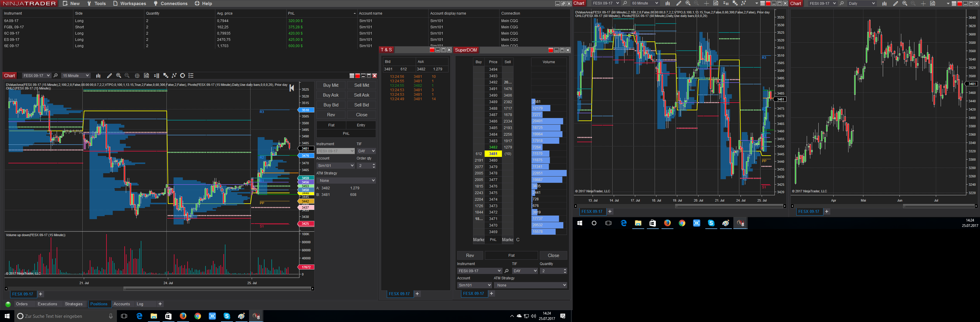Open the New menu
980x322 pixels.
71,3
